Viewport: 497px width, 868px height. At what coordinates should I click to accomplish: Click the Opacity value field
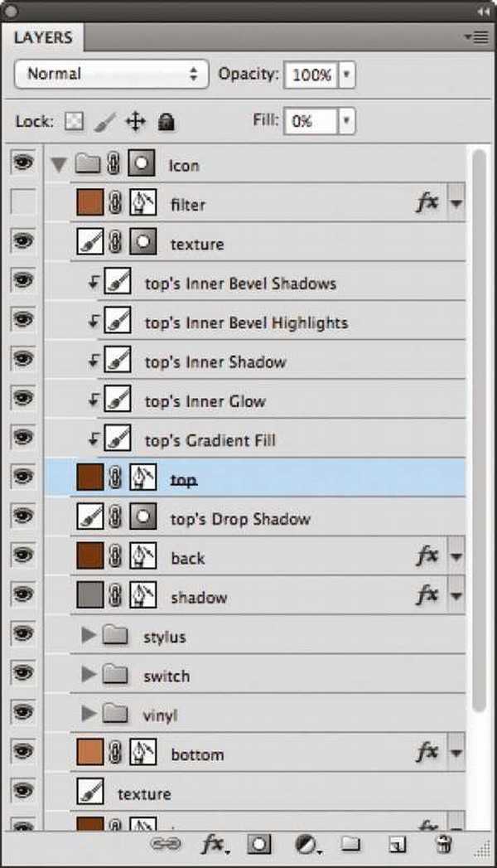pyautogui.click(x=310, y=75)
